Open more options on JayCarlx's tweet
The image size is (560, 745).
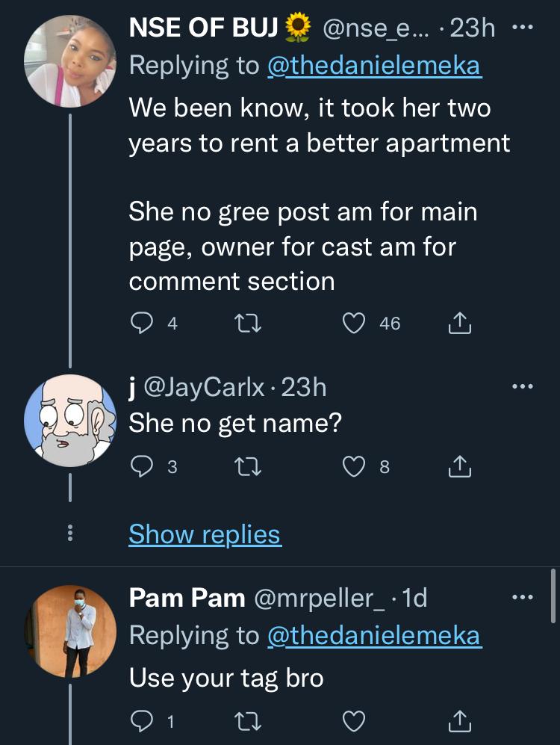point(523,386)
